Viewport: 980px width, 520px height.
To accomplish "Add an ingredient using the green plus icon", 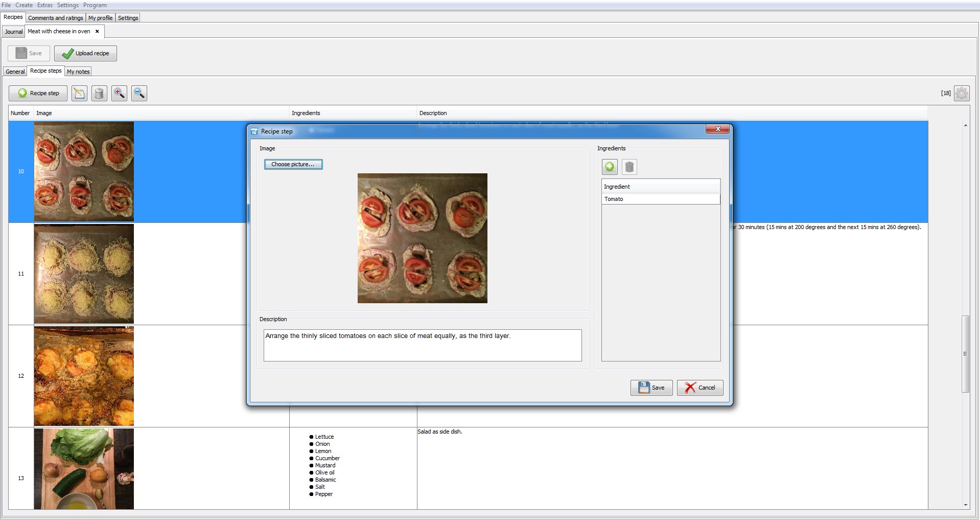I will 610,167.
